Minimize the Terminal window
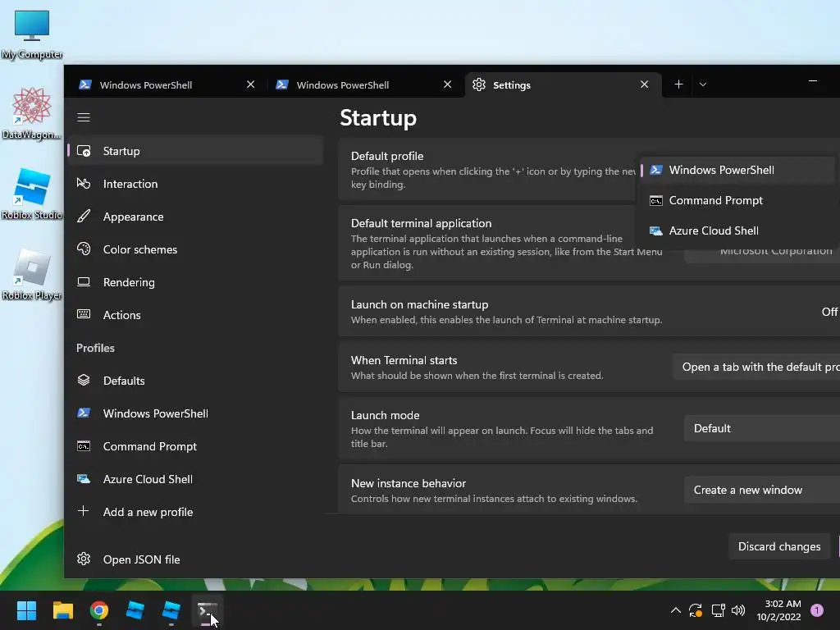The height and width of the screenshot is (630, 840). [x=813, y=81]
